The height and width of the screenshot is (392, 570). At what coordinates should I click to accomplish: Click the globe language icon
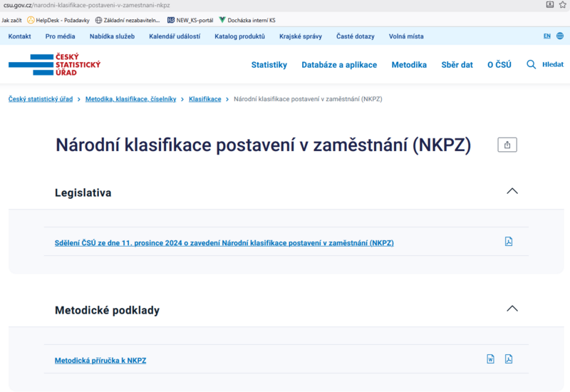click(x=560, y=36)
